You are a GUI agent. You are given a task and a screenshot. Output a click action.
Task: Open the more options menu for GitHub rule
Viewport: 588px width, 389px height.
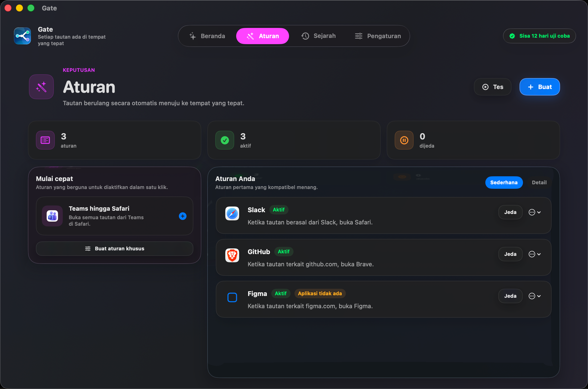point(535,254)
